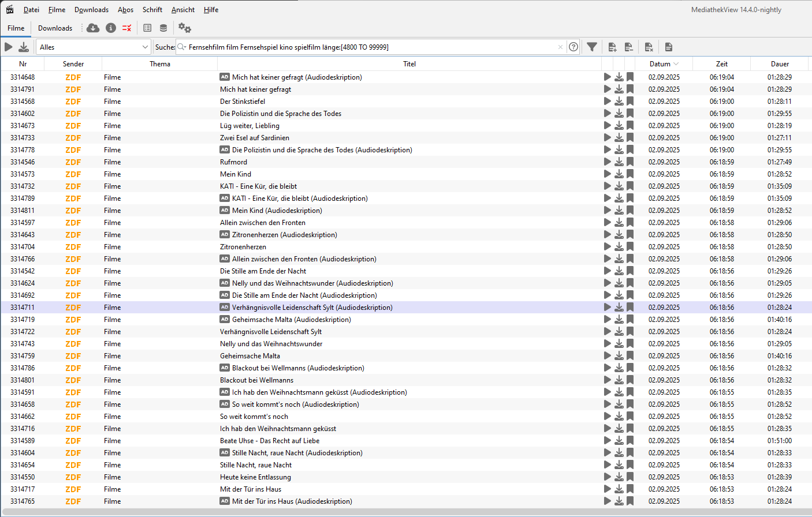Play the film 'Stille Nacht, raue Nacht' row 3314654

pos(607,464)
